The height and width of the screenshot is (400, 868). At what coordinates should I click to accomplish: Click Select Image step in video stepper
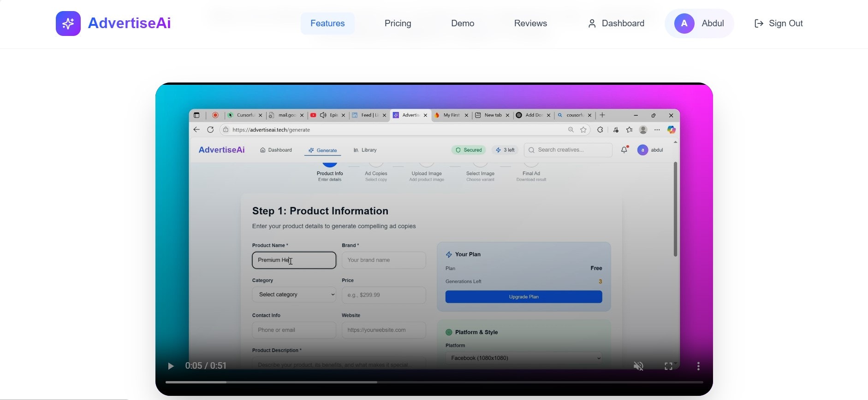tap(480, 173)
